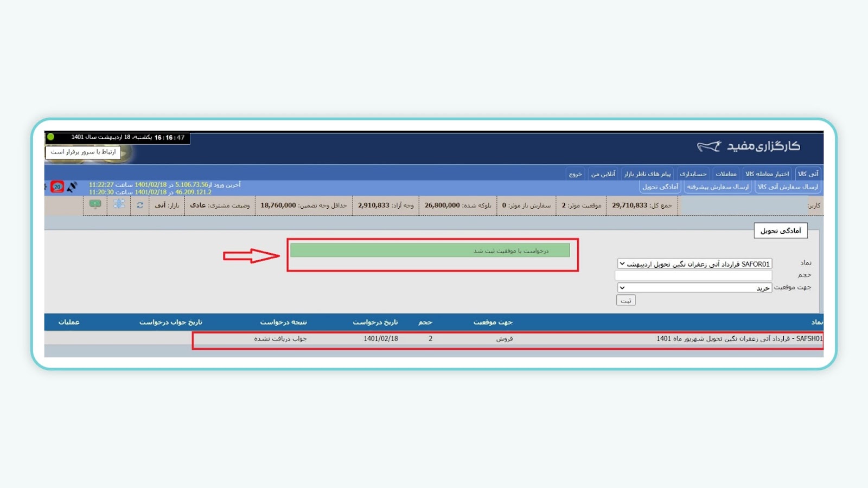Click the بلوکه شده 26,800,000 value
The width and height of the screenshot is (868, 488).
(x=458, y=206)
